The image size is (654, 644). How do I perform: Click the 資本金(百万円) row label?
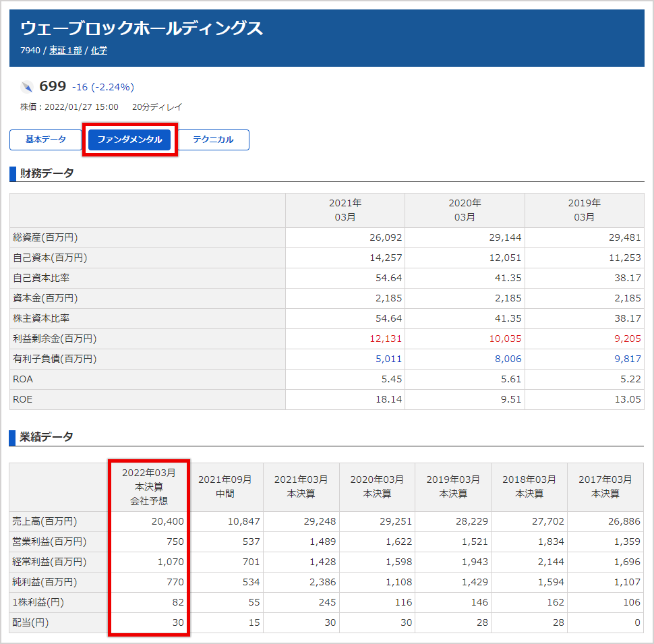[x=45, y=298]
